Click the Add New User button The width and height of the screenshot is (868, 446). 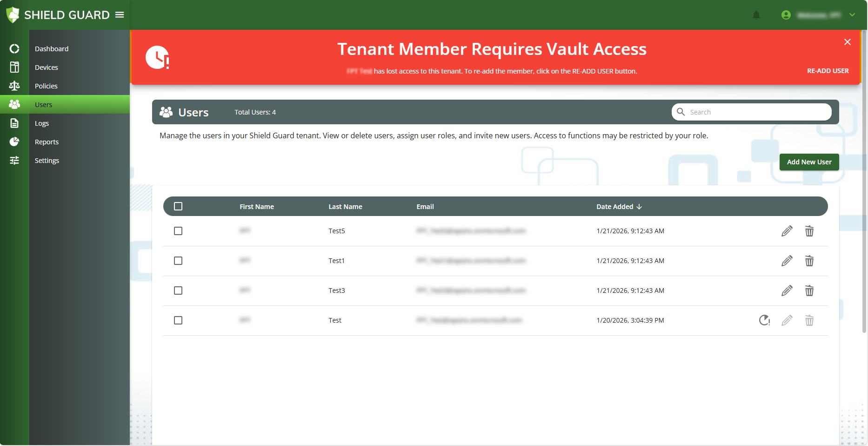809,162
